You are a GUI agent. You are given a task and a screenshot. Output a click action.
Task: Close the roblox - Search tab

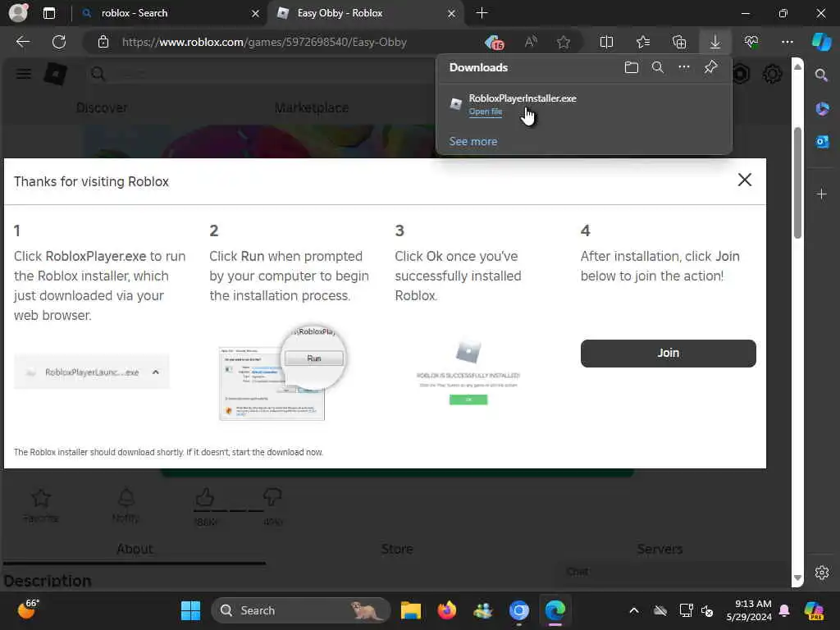coord(255,13)
